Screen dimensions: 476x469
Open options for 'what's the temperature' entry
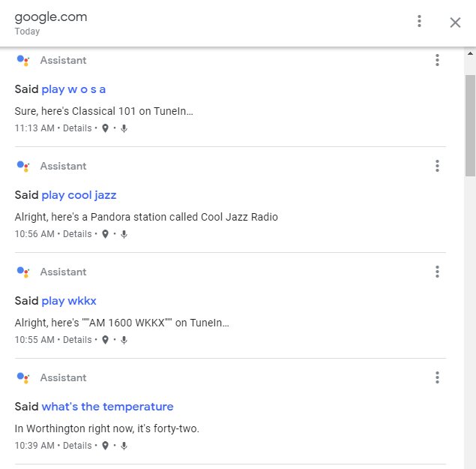(x=437, y=377)
